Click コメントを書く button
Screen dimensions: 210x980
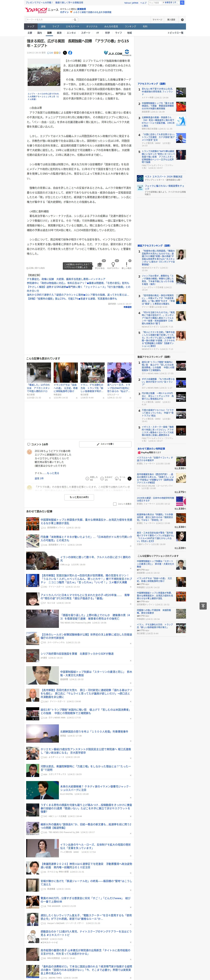105,444
